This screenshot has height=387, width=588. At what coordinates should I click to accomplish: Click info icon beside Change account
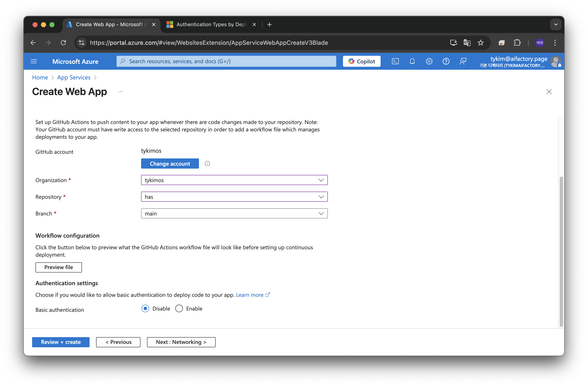[207, 164]
